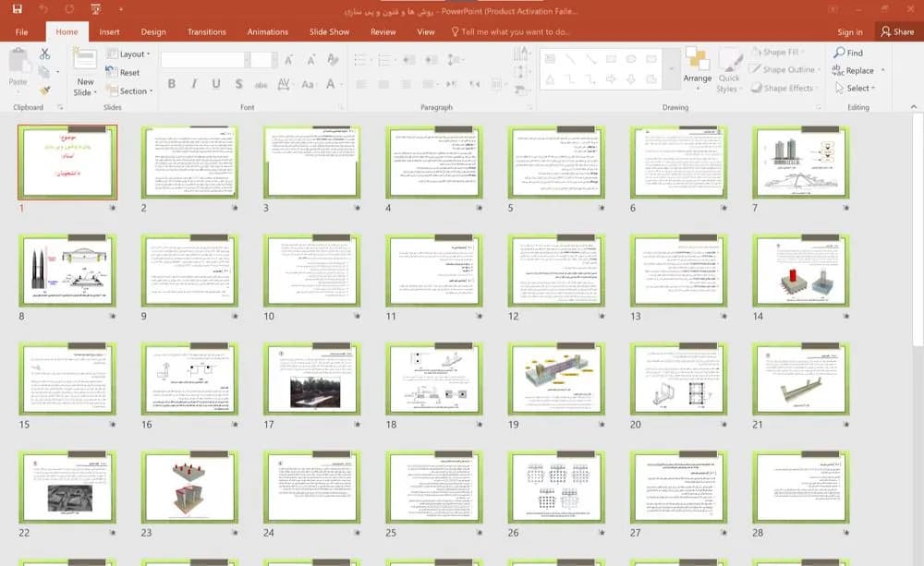Start slideshow from beginning via Quick Access icon
This screenshot has width=924, height=566.
95,9
